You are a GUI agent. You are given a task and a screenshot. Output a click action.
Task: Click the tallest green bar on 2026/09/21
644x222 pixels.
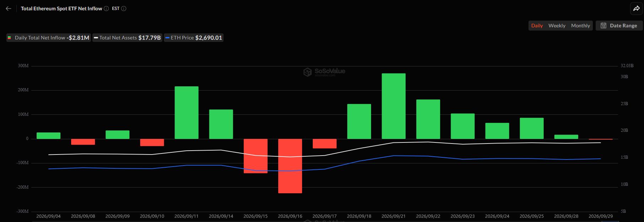[393, 106]
